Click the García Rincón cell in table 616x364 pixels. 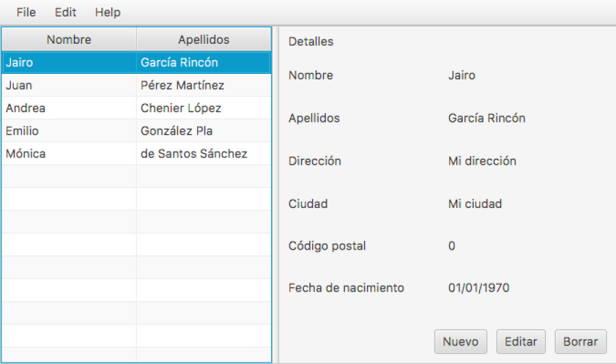(203, 62)
